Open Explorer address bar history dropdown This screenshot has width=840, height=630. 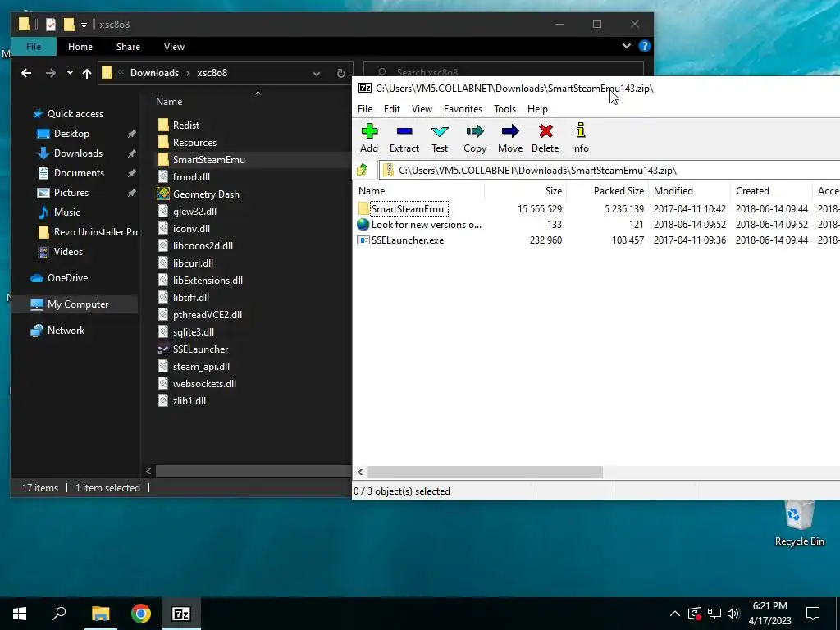[x=317, y=73]
